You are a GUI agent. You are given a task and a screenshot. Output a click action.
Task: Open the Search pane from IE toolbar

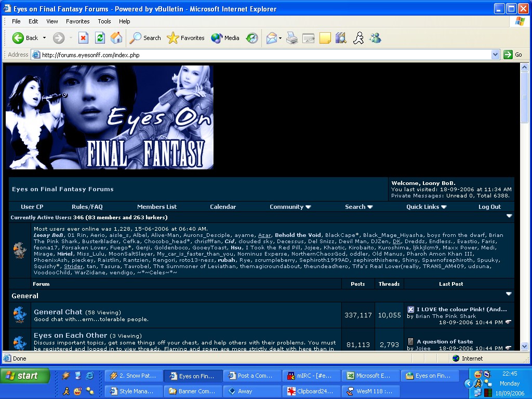[145, 38]
